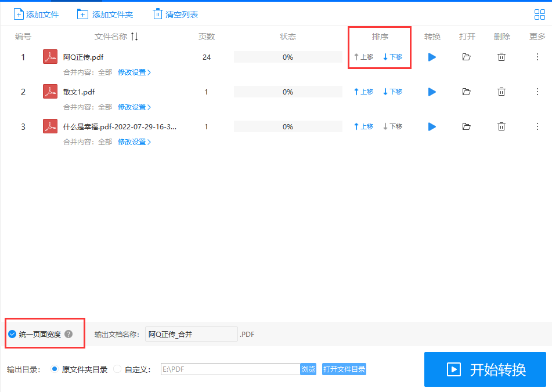Screen dimensions: 552x392
Task: Start converting the 阿Q正传.pdf file
Action: pos(431,57)
